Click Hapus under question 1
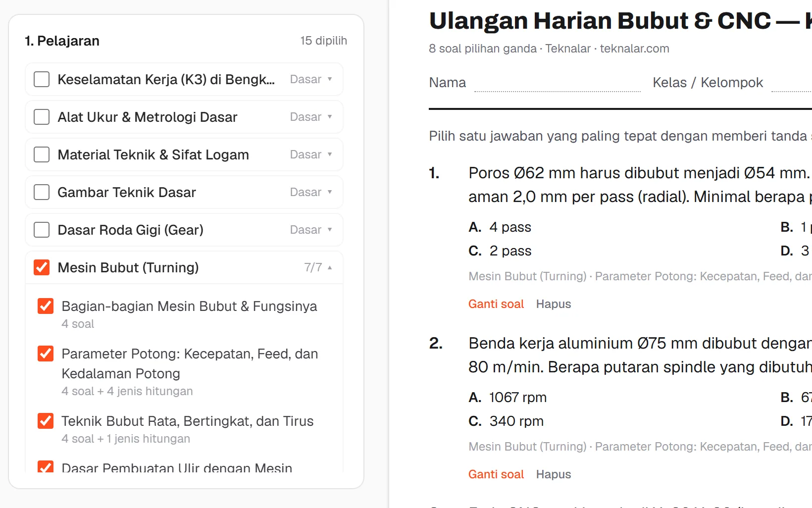 coord(554,304)
